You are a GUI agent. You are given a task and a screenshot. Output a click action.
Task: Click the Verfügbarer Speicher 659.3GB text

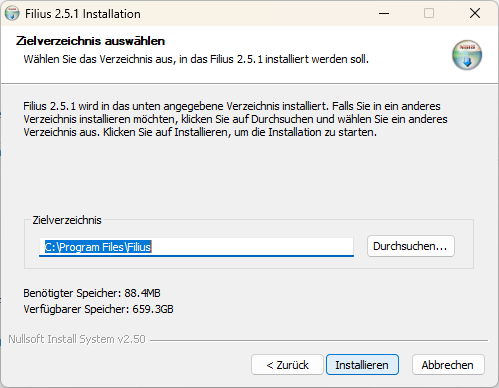click(x=98, y=309)
